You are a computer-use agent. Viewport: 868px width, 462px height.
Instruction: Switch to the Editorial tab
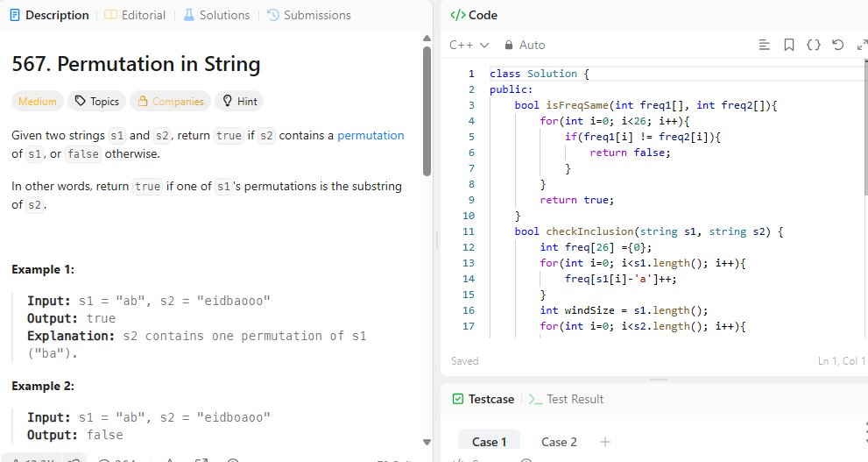(135, 15)
